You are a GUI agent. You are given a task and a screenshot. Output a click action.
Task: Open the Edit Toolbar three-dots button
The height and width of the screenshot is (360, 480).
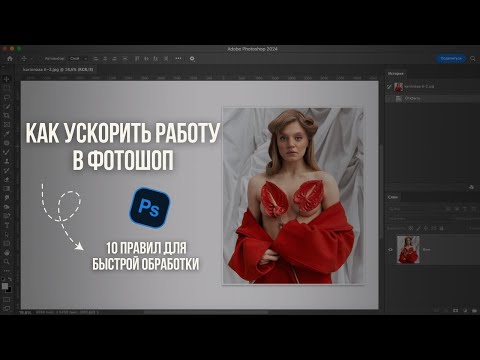[x=6, y=271]
